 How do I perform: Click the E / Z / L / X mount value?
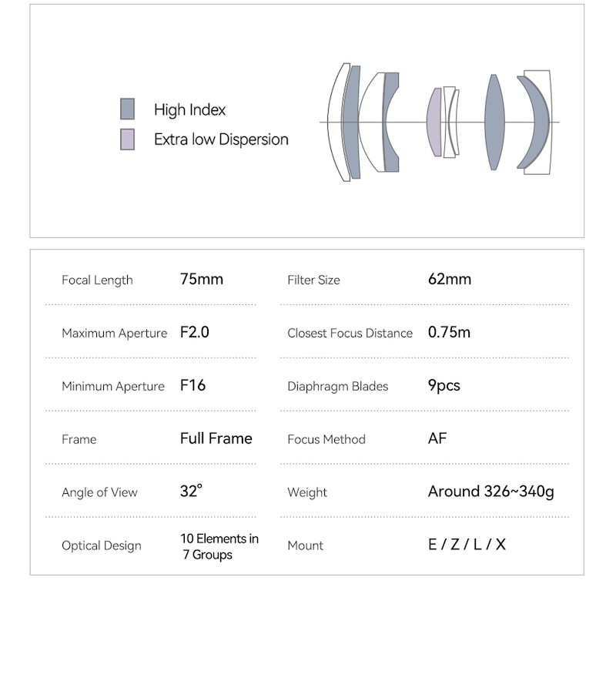pyautogui.click(x=467, y=545)
